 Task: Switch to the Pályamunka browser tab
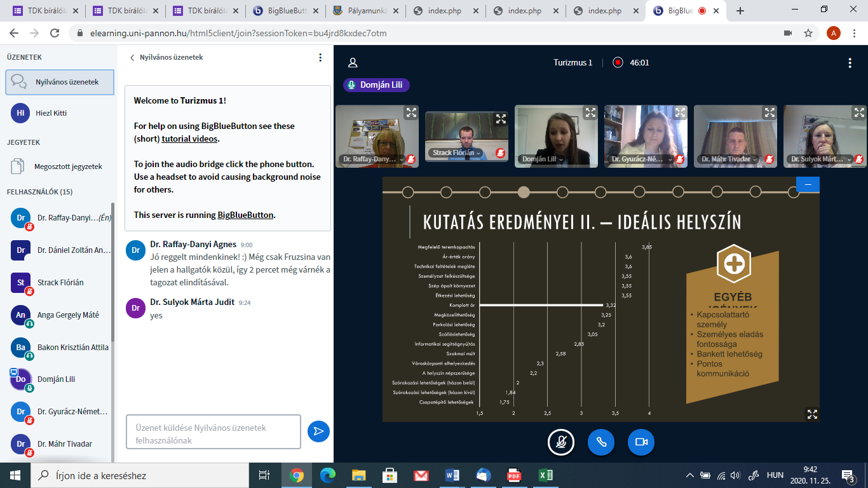pyautogui.click(x=367, y=11)
